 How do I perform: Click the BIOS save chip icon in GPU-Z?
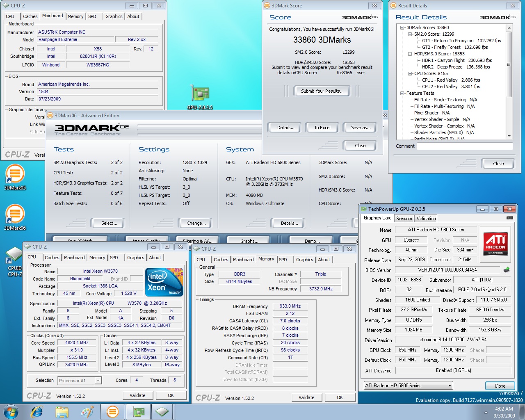507,270
